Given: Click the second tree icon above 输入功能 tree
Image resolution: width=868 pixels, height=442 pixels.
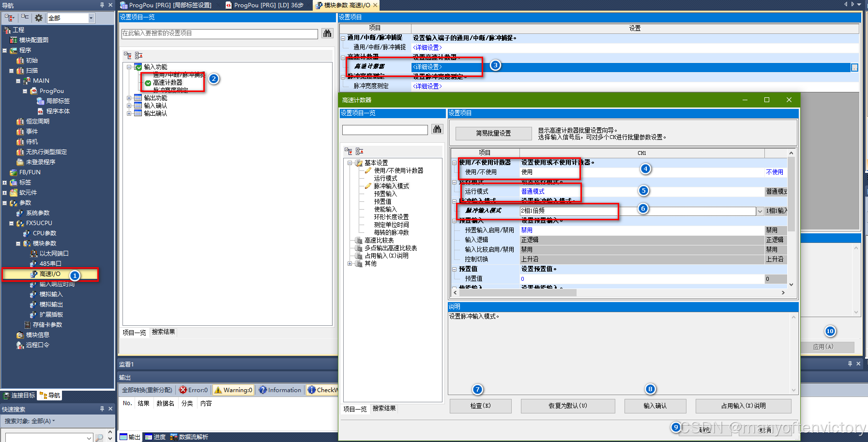Looking at the screenshot, I should tap(138, 55).
